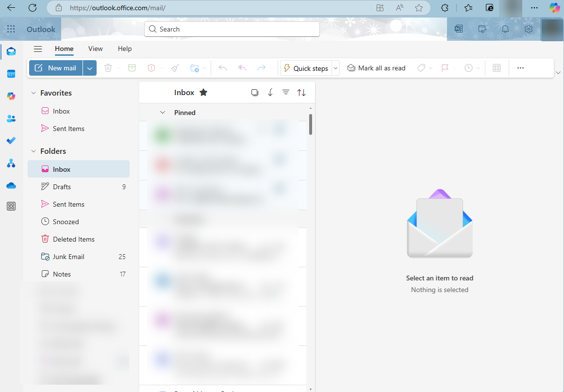Open the app launcher waffle icon
The height and width of the screenshot is (392, 564).
tap(11, 29)
